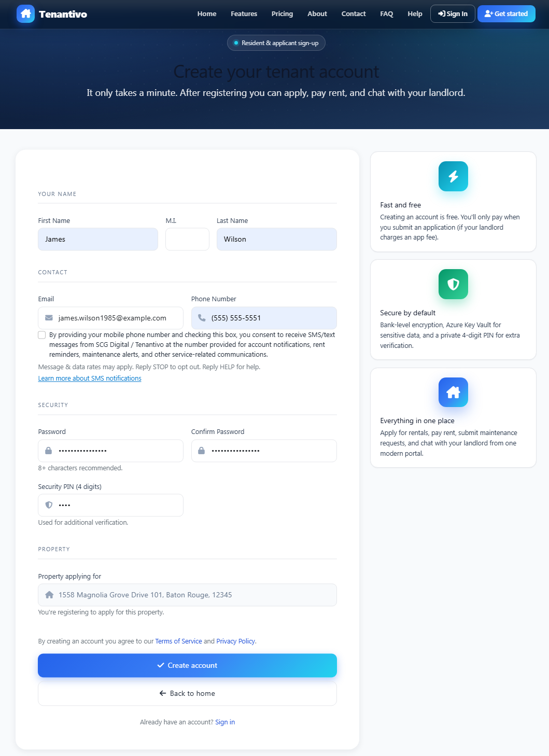Open Learn more about SMS notifications link

pos(90,379)
